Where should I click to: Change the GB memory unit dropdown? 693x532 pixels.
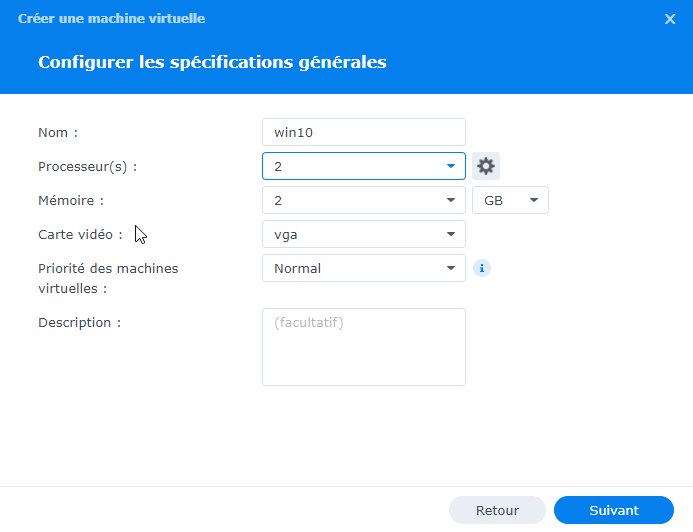tap(510, 200)
